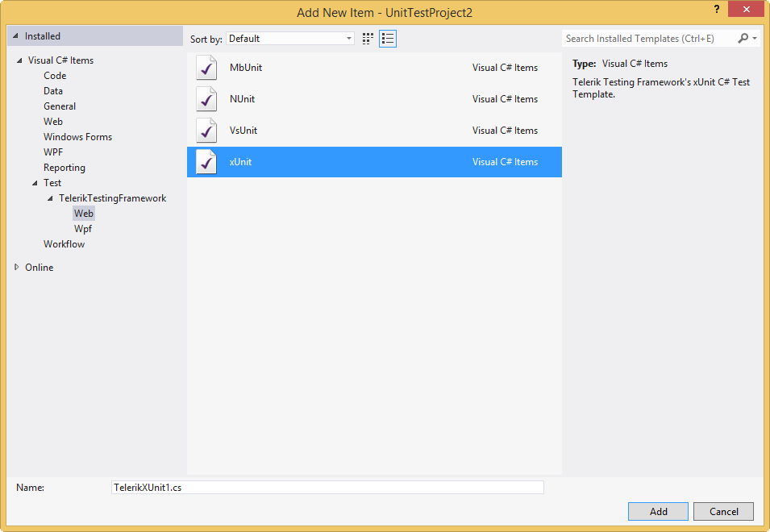Click the MbUnit template file icon

pyautogui.click(x=206, y=68)
